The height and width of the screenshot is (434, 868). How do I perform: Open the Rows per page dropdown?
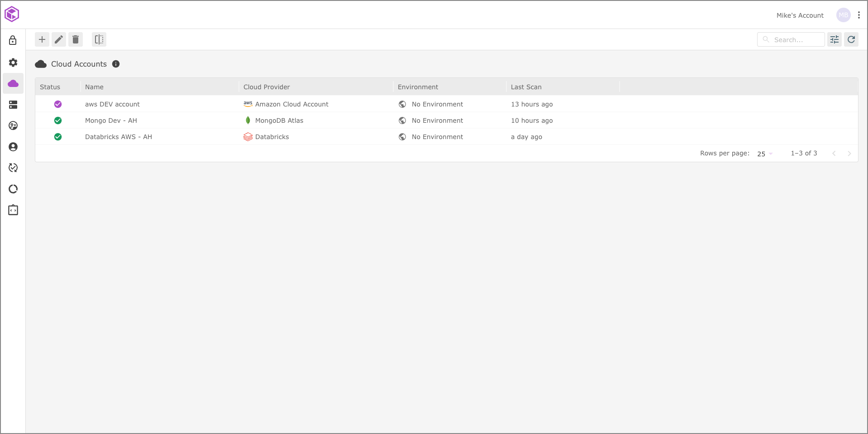[765, 154]
